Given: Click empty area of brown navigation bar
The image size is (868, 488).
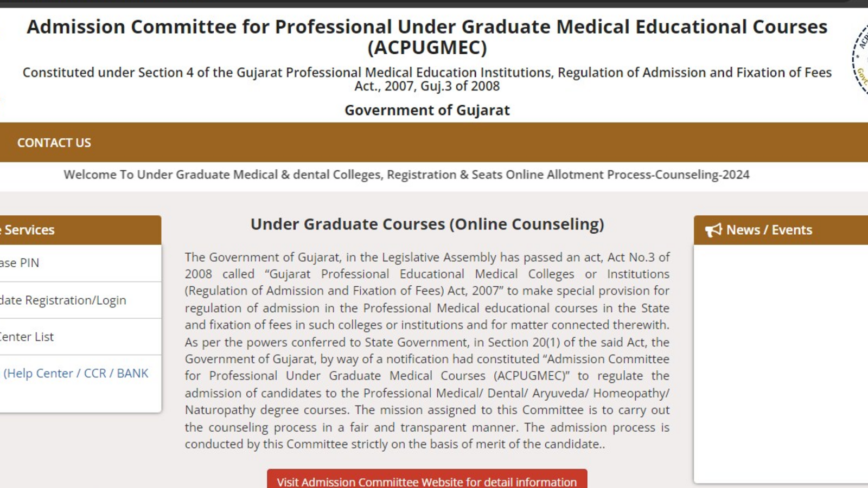Looking at the screenshot, I should [477, 143].
